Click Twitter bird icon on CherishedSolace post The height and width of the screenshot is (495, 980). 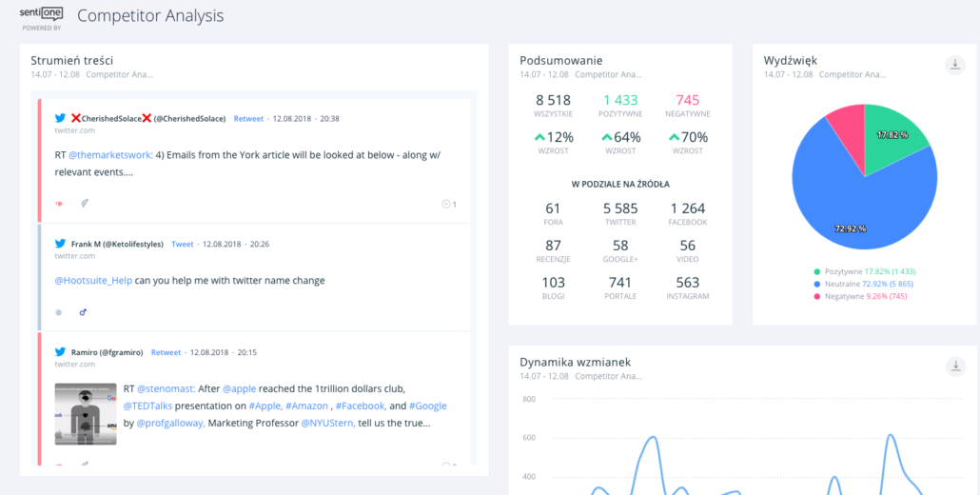click(60, 118)
